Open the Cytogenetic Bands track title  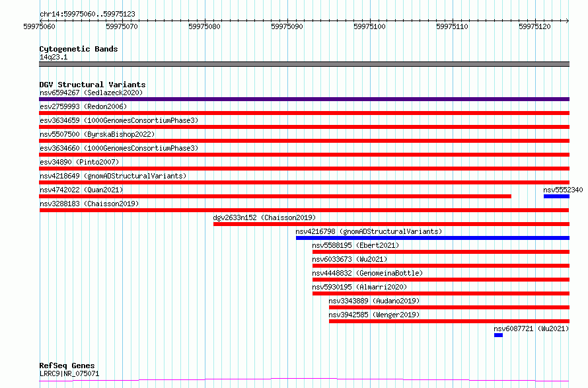79,49
